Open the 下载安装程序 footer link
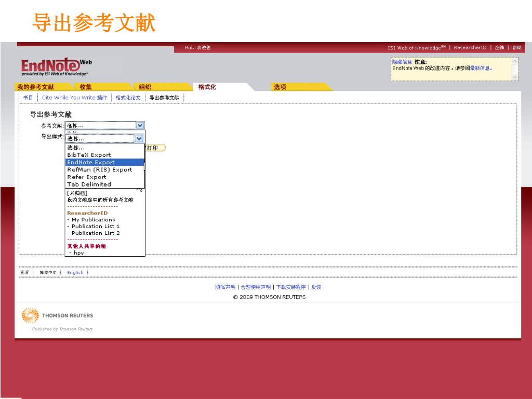The width and height of the screenshot is (532, 399). point(291,287)
